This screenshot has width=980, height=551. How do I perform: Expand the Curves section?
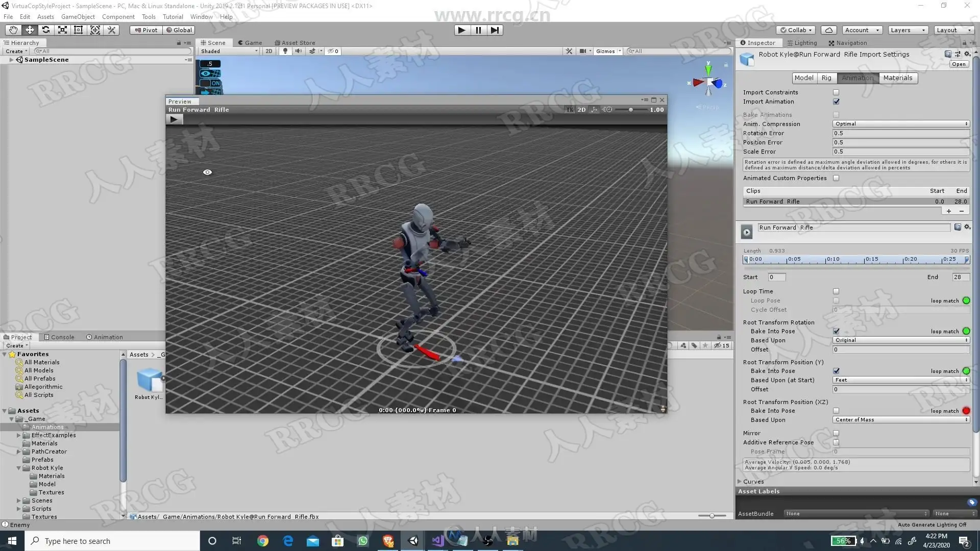pyautogui.click(x=740, y=482)
